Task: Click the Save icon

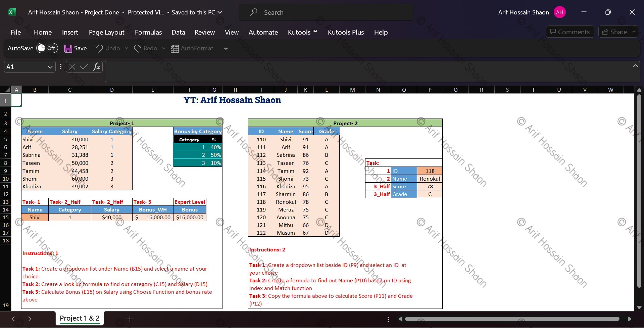Action: click(x=68, y=48)
